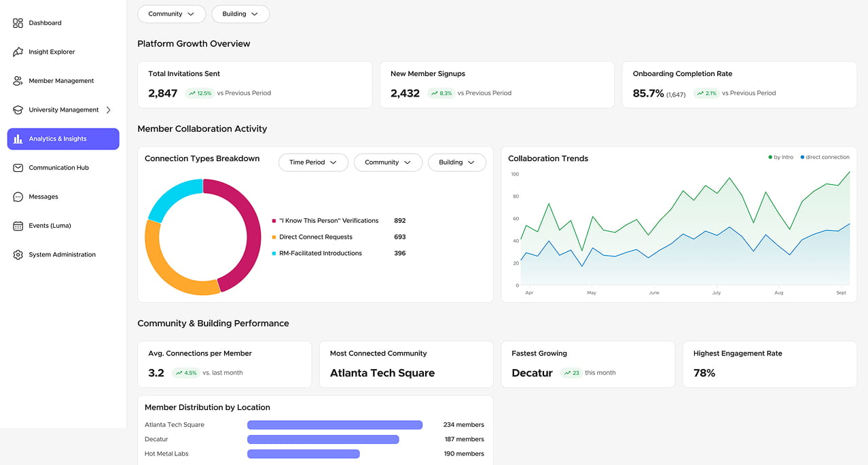Viewport: 868px width, 465px height.
Task: Click the '78%' engagement rate value
Action: 704,373
